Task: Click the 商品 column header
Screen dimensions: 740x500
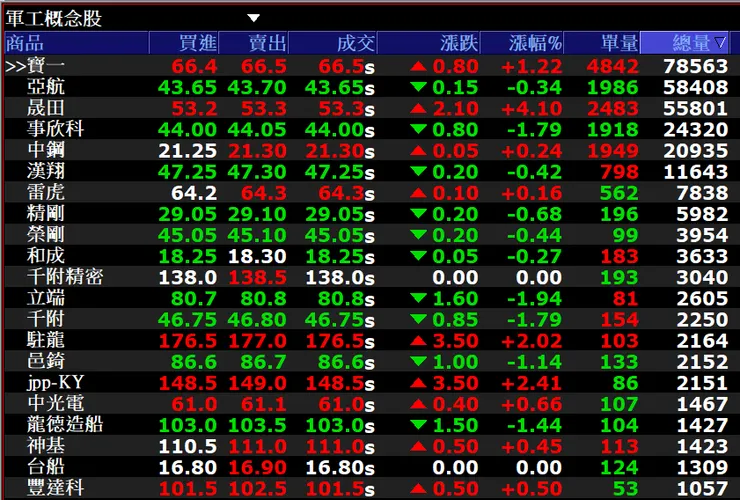Action: (x=76, y=43)
